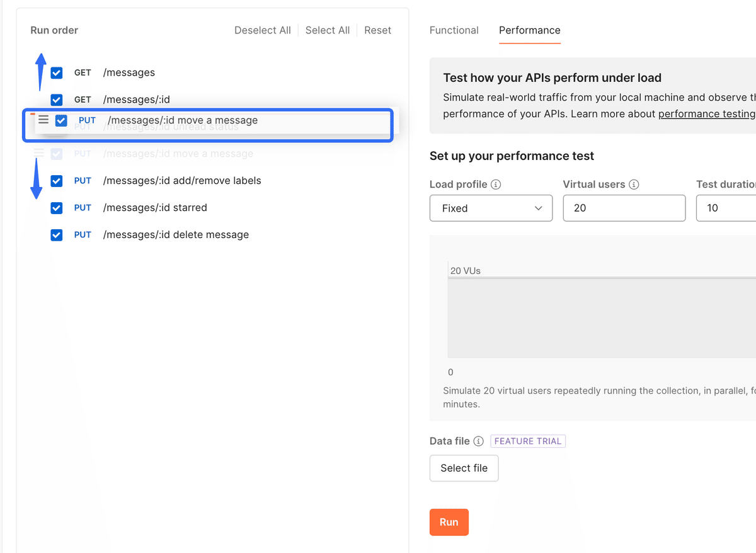This screenshot has height=553, width=756.
Task: Switch to the Functional tab
Action: click(454, 30)
